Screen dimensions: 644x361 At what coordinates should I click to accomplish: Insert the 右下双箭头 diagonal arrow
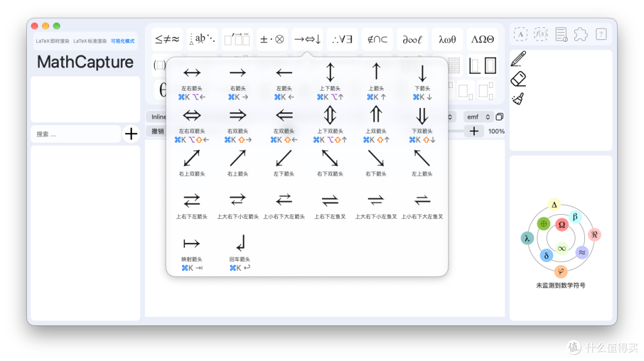coord(330,158)
